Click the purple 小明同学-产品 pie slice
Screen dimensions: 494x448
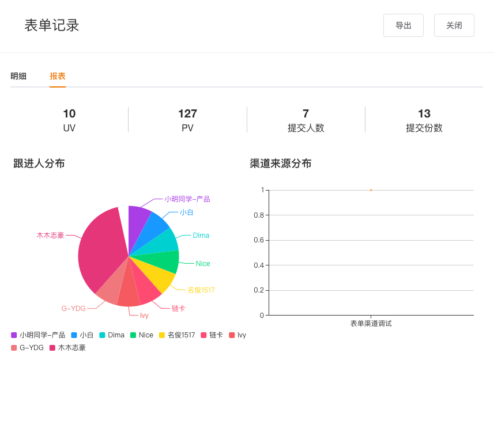pyautogui.click(x=137, y=222)
